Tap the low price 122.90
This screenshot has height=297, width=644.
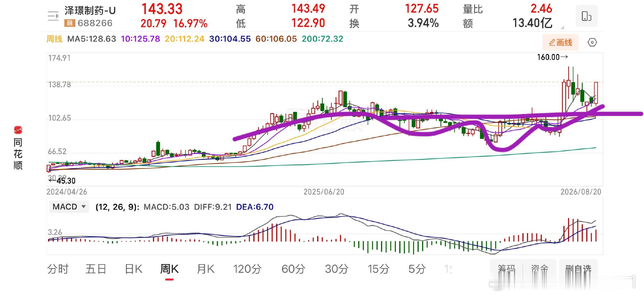point(308,23)
